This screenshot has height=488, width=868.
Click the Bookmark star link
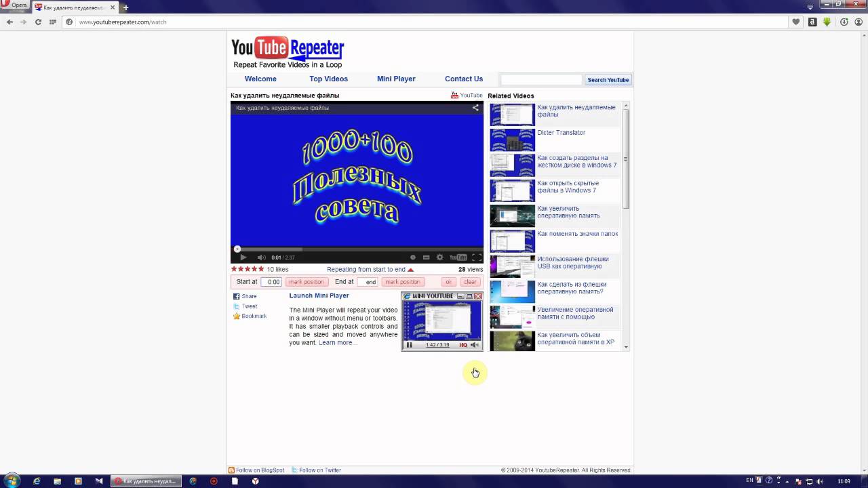(x=250, y=316)
